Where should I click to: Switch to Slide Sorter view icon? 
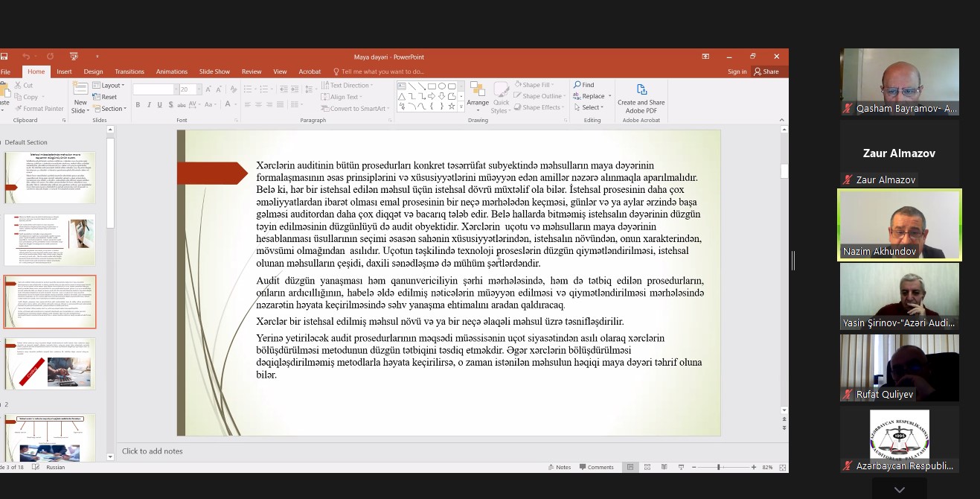(647, 467)
